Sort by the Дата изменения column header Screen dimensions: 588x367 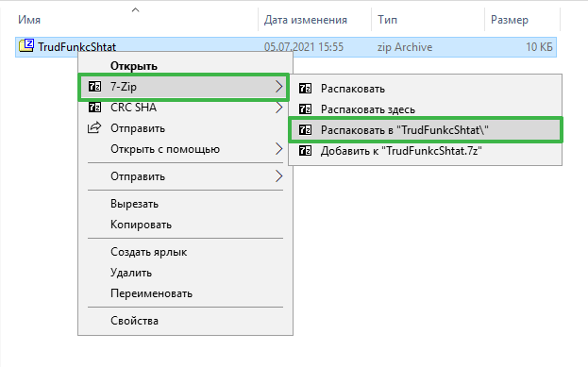click(x=305, y=20)
